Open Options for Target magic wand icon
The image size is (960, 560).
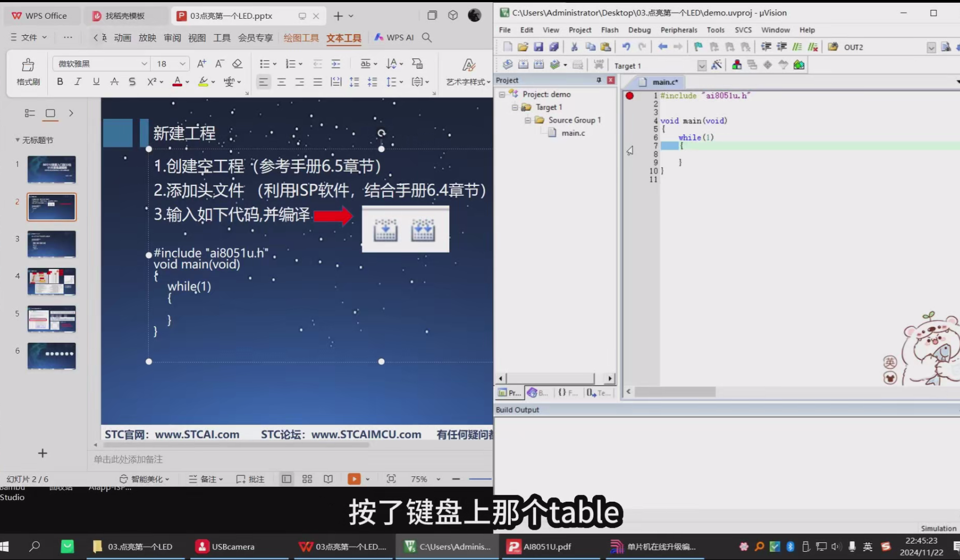click(x=716, y=65)
